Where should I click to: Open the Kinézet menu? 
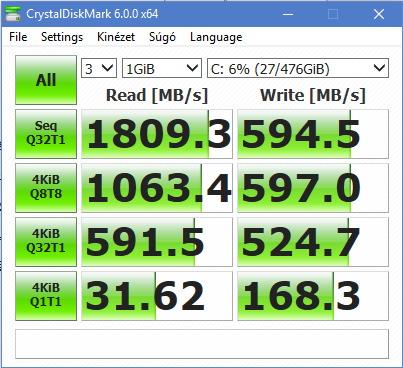(116, 37)
